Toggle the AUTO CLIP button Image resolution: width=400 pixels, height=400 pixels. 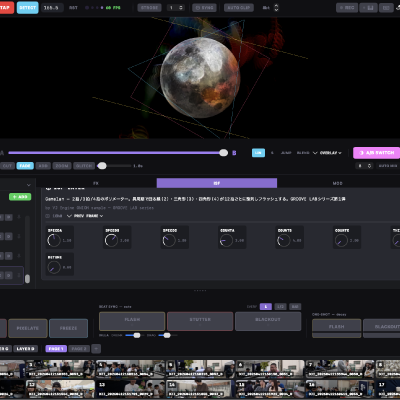click(239, 8)
